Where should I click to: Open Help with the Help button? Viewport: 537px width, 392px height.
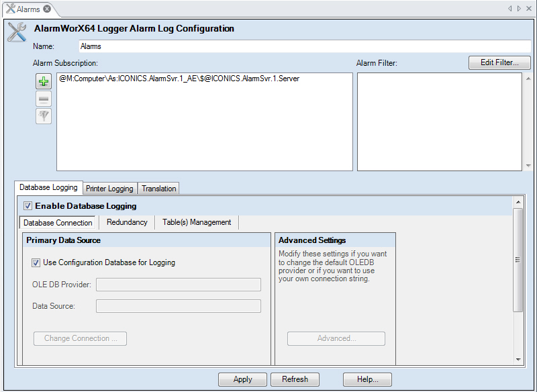tap(367, 379)
